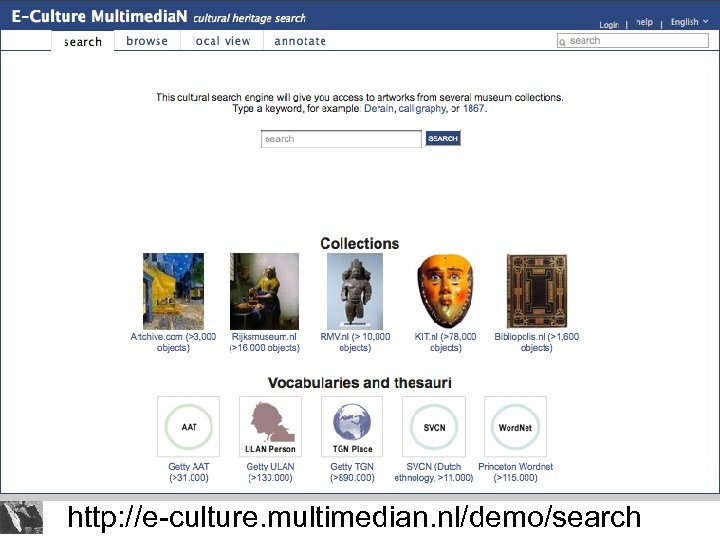Open the search tab
Viewport: 720px width, 540px height.
click(x=83, y=41)
